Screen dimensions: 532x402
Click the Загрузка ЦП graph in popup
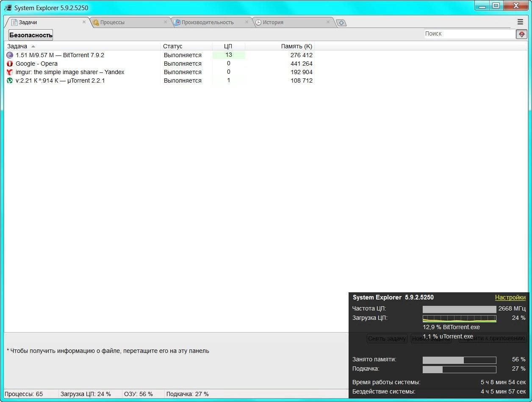tap(459, 319)
